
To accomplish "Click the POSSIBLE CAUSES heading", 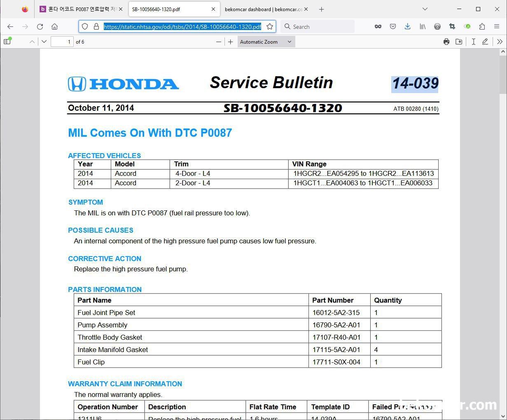I will [101, 230].
